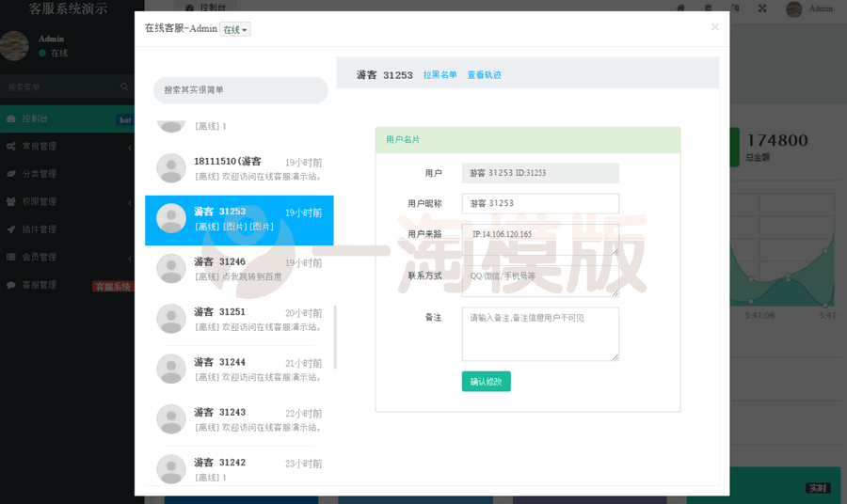Click the sidebar 搜索菜单 search field

(59, 87)
